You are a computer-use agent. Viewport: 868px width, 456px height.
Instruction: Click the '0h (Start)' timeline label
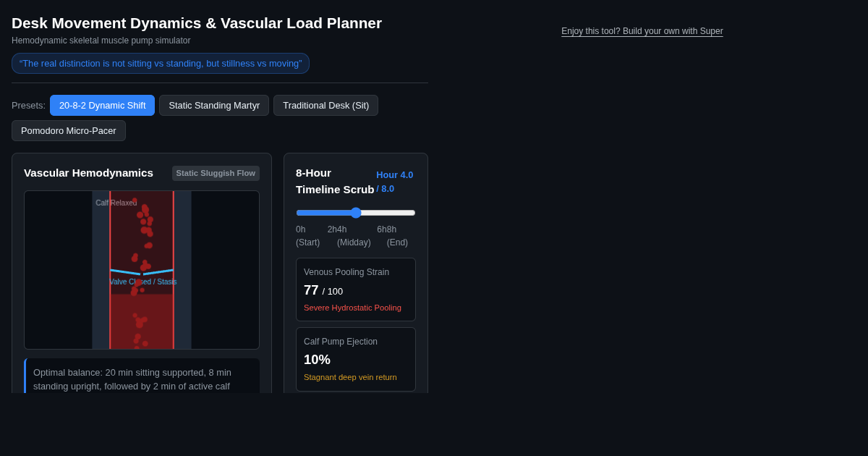307,236
